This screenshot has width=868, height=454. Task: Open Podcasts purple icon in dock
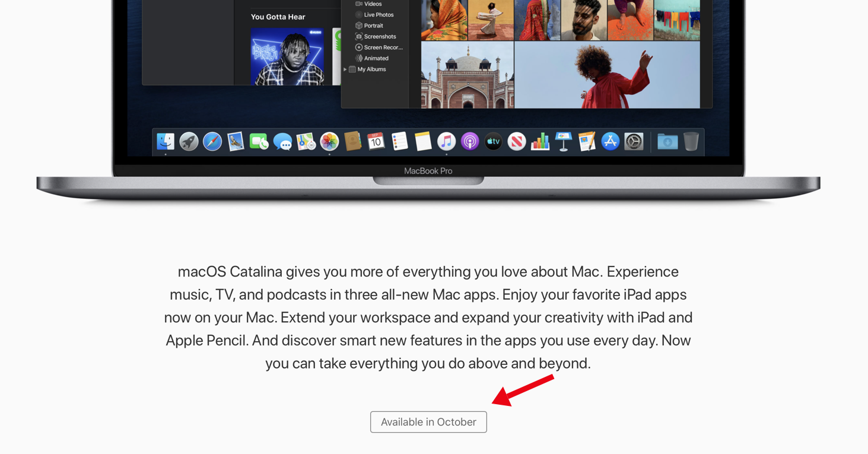[x=470, y=141]
